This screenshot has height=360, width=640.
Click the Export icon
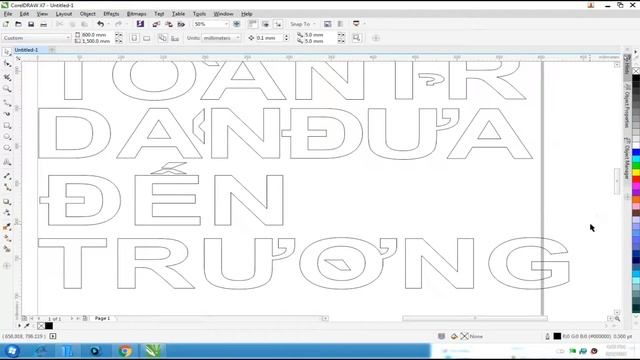click(169, 24)
